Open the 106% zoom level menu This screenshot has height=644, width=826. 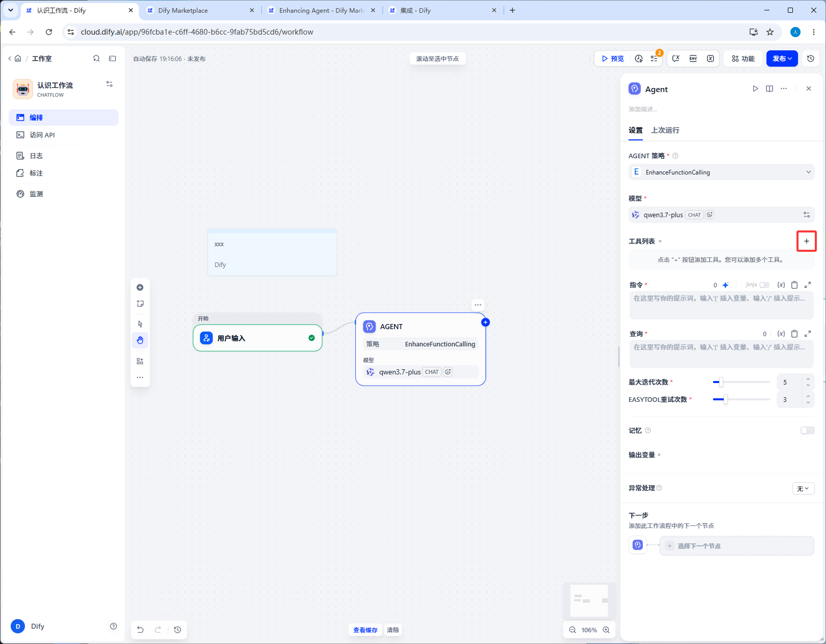pyautogui.click(x=589, y=630)
